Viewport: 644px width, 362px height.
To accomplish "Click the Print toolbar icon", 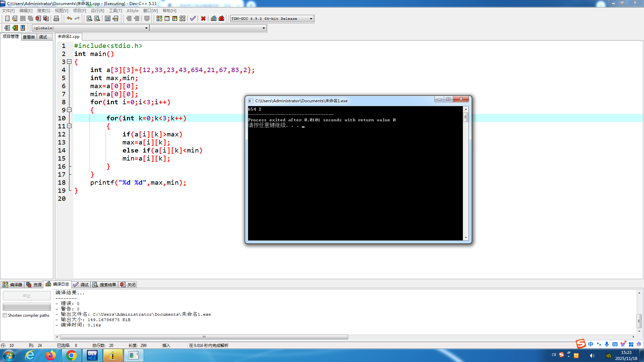I will (x=56, y=18).
